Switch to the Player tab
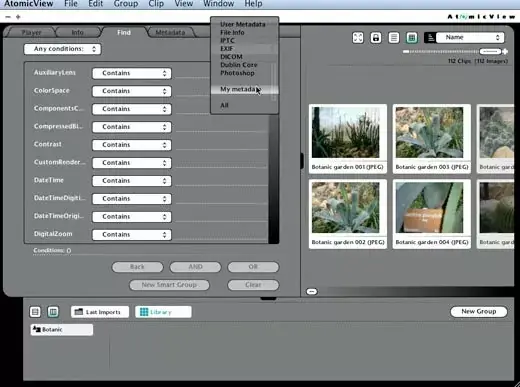This screenshot has height=387, width=520. 31,32
